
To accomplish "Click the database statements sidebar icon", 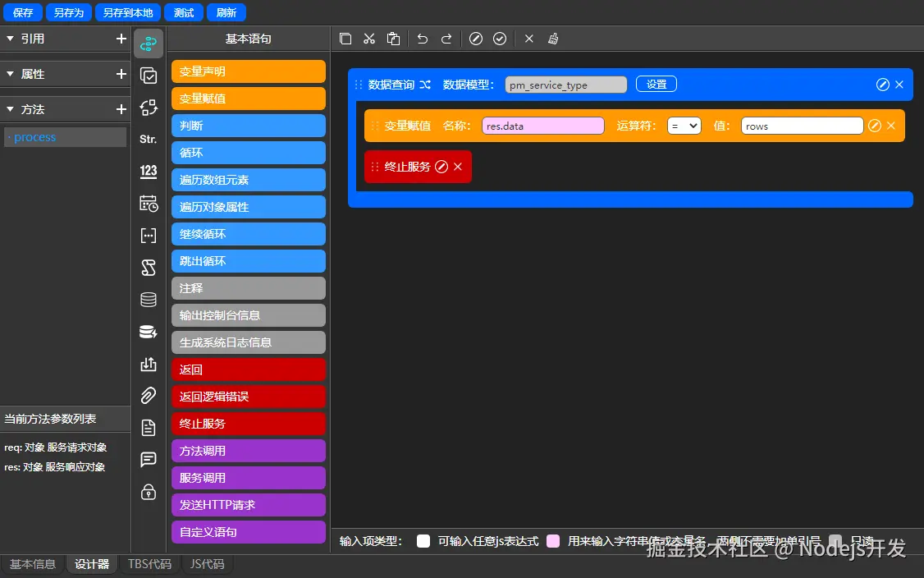I will 149,300.
